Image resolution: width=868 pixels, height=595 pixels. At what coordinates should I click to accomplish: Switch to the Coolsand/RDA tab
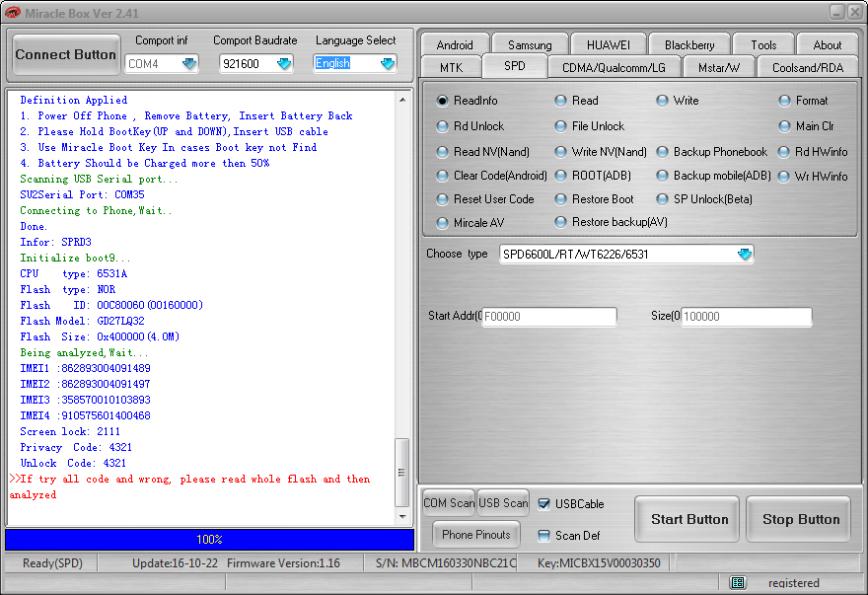808,67
